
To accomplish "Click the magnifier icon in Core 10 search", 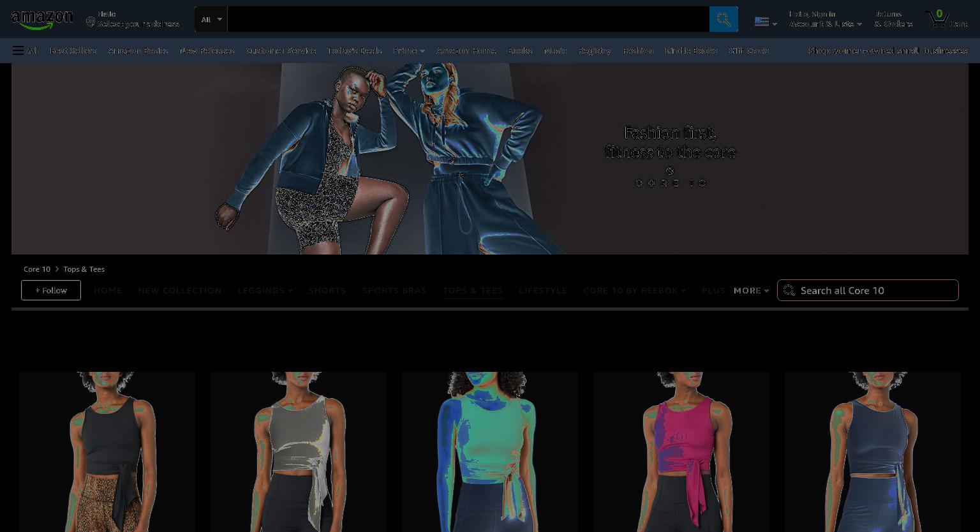I will coord(789,290).
